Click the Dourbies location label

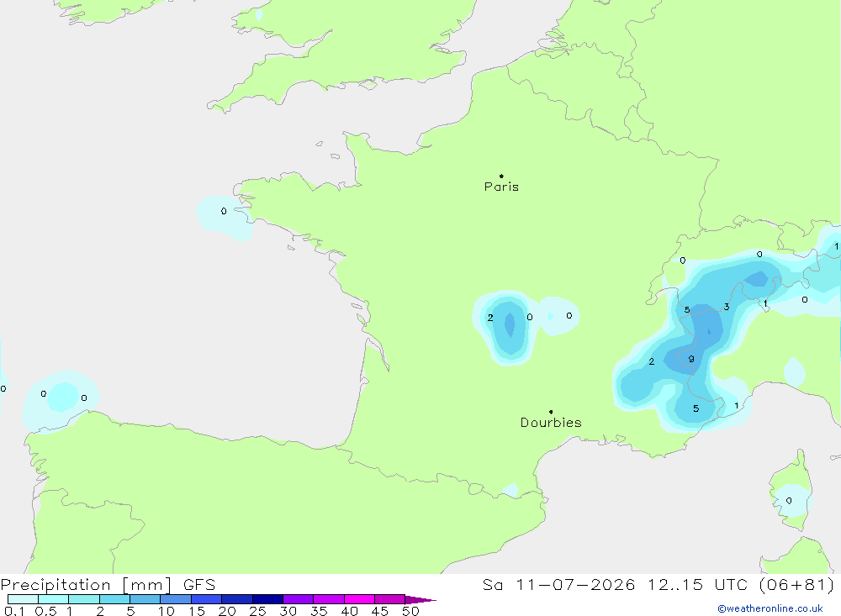[x=551, y=423]
